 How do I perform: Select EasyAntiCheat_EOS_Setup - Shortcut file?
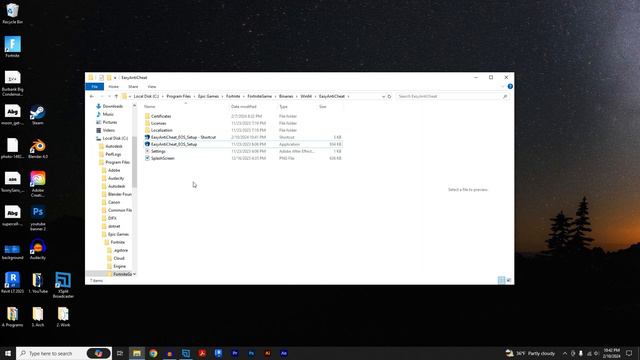(183, 137)
